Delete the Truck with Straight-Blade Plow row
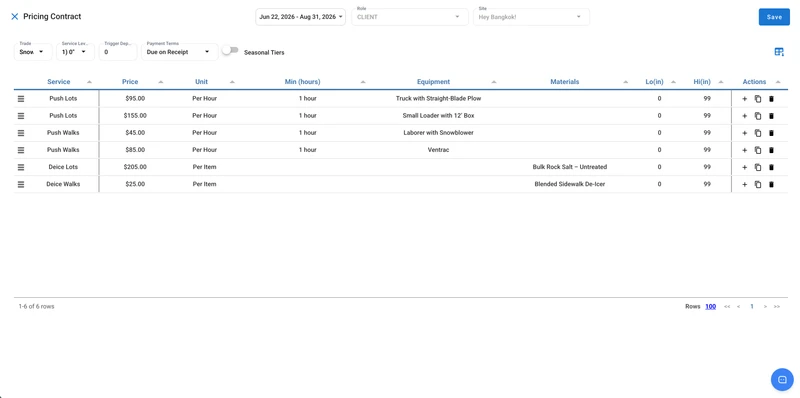Viewport: 800px width, 398px height. pos(771,99)
